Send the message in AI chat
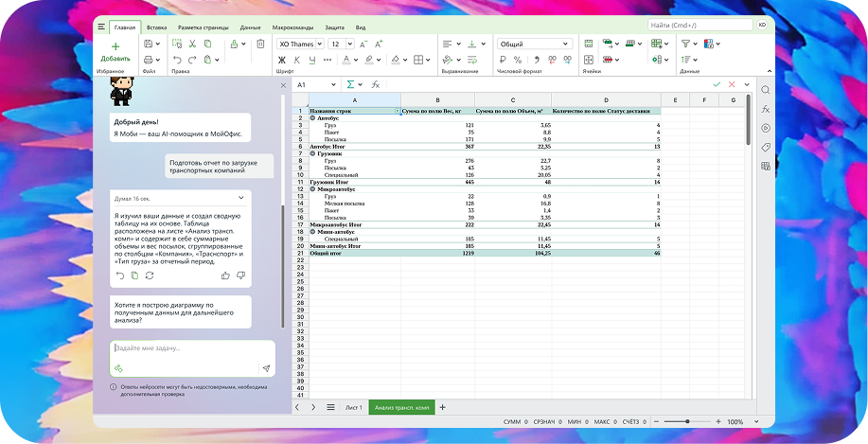 click(266, 368)
